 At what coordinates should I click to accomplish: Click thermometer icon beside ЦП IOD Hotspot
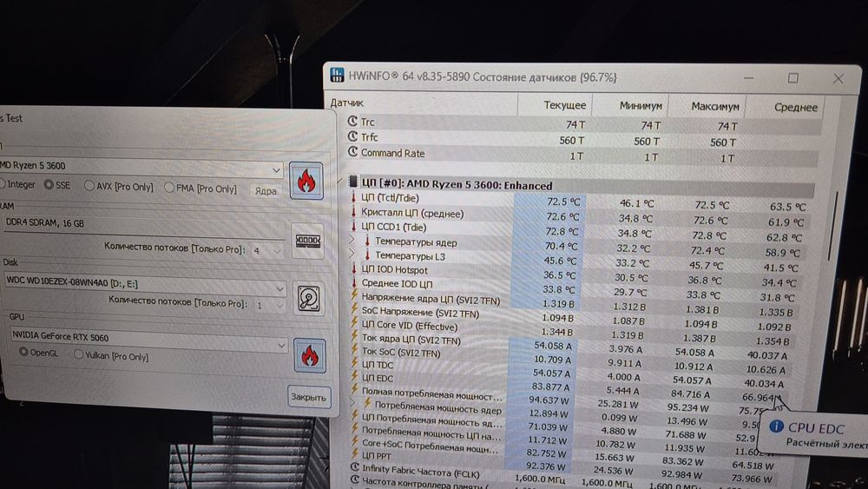coord(354,268)
